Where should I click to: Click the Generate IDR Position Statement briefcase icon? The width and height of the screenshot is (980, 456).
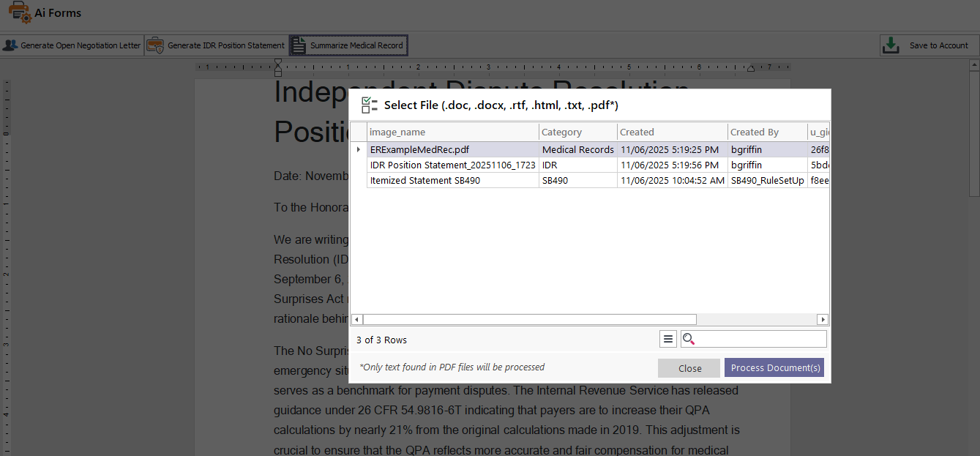pyautogui.click(x=155, y=45)
